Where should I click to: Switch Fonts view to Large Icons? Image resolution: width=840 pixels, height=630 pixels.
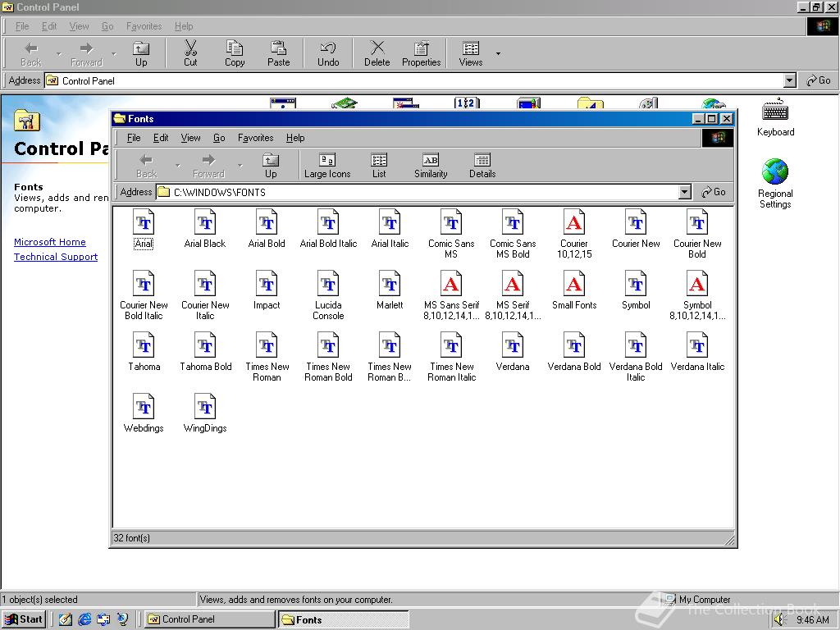pos(327,166)
